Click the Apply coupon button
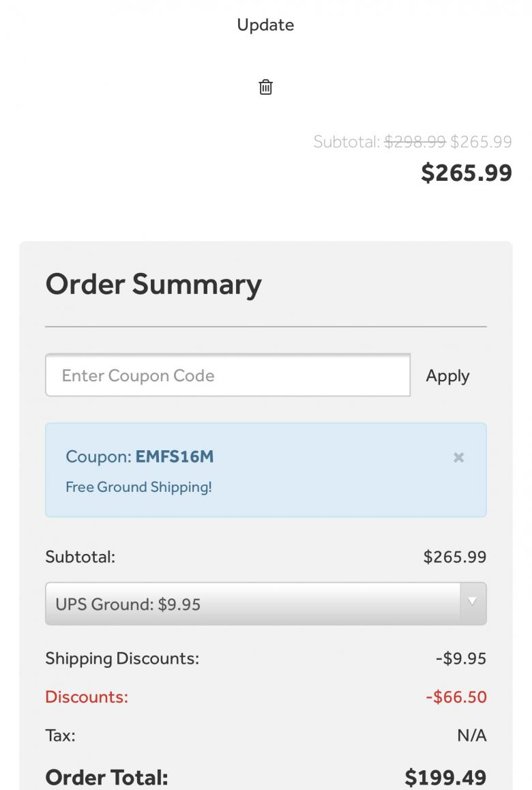The image size is (532, 790). click(x=447, y=376)
